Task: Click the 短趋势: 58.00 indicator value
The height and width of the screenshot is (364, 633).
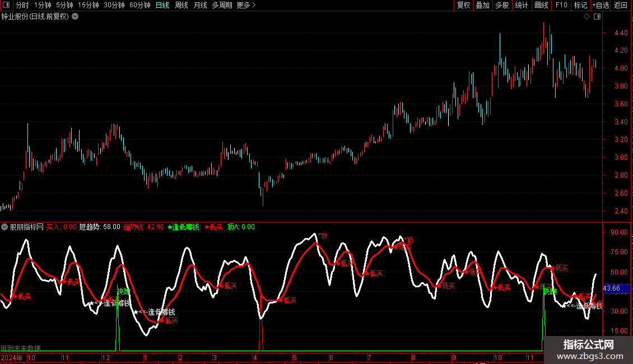Action: (100, 227)
